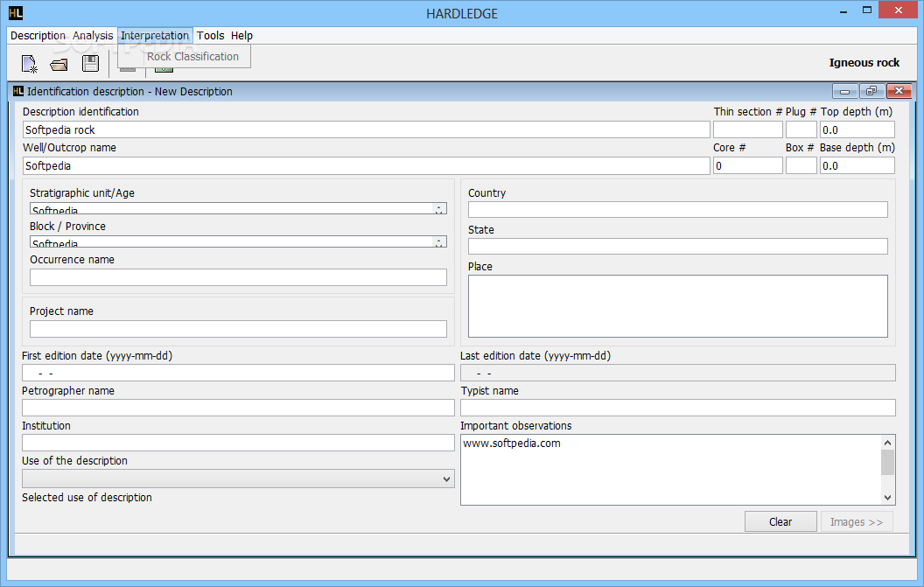Maximize the HARDLEDGE main window
This screenshot has width=924, height=587.
tap(867, 10)
